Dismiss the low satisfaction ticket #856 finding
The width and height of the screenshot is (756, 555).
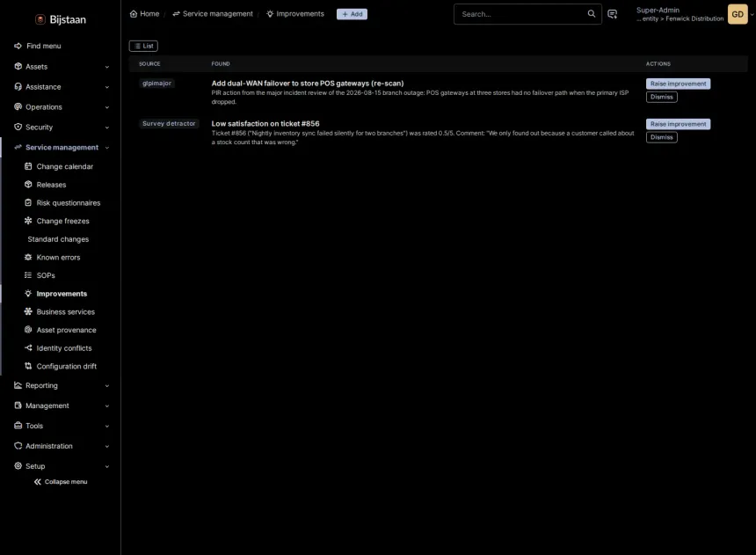pyautogui.click(x=661, y=137)
